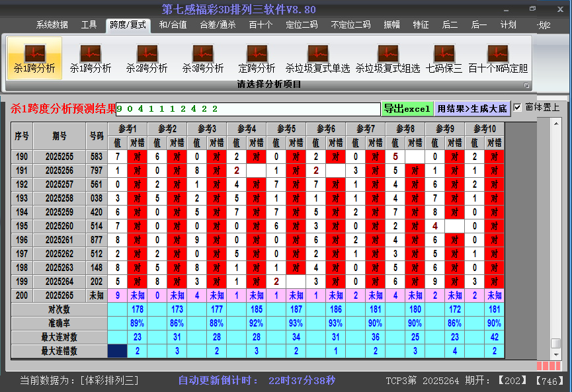Viewport: 572px width, 392px height.
Task: Open the 系统数据 menu
Action: pos(52,25)
